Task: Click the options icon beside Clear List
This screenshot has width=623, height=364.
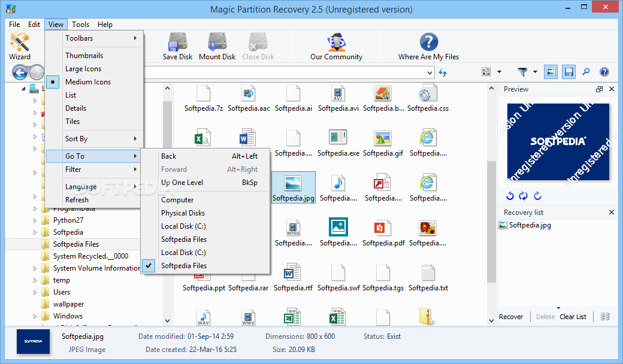Action: [605, 316]
